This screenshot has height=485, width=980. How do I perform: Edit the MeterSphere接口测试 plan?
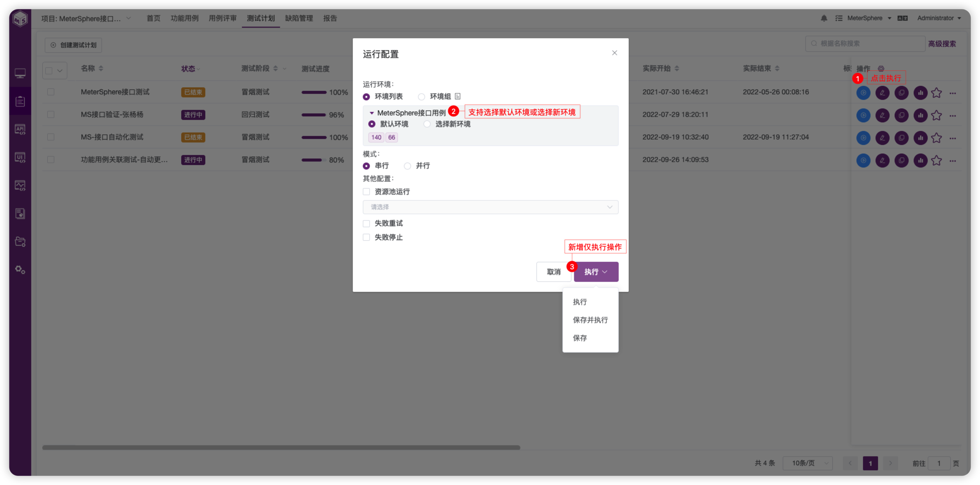[883, 93]
